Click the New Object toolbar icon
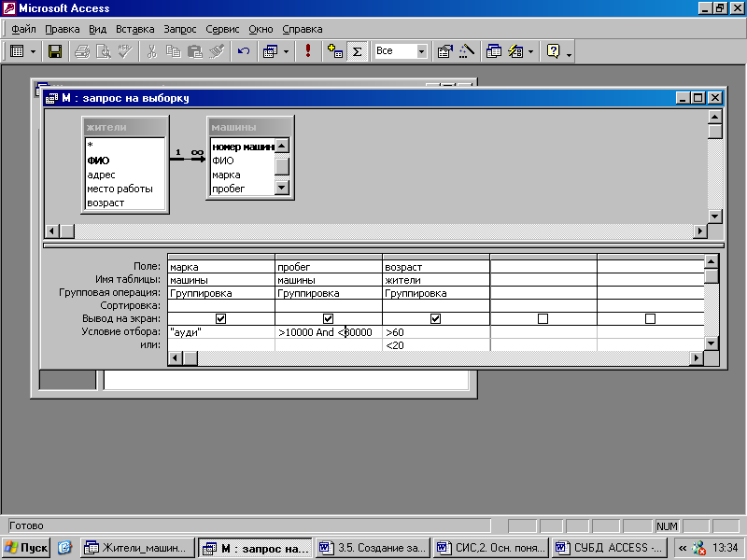The image size is (747, 560). [515, 51]
